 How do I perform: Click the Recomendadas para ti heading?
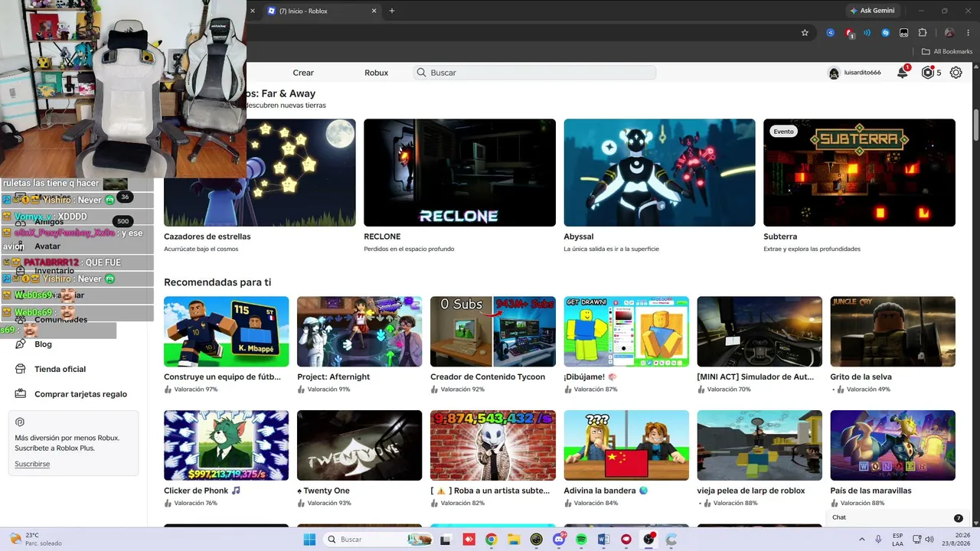[x=217, y=282]
